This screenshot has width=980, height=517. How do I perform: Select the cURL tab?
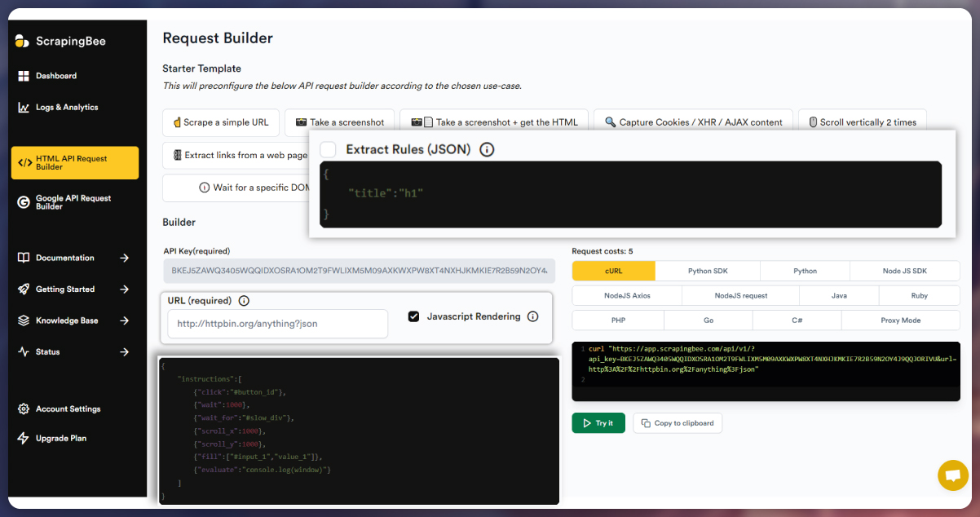coord(614,271)
